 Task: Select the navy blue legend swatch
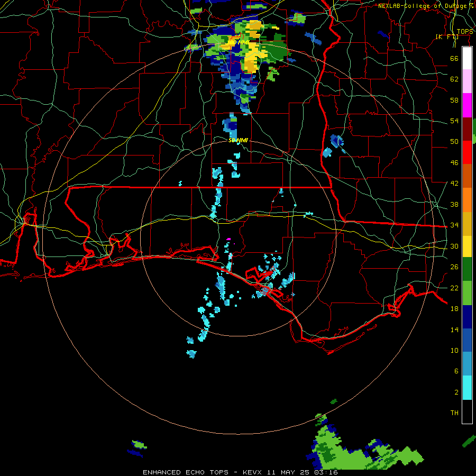pyautogui.click(x=467, y=317)
